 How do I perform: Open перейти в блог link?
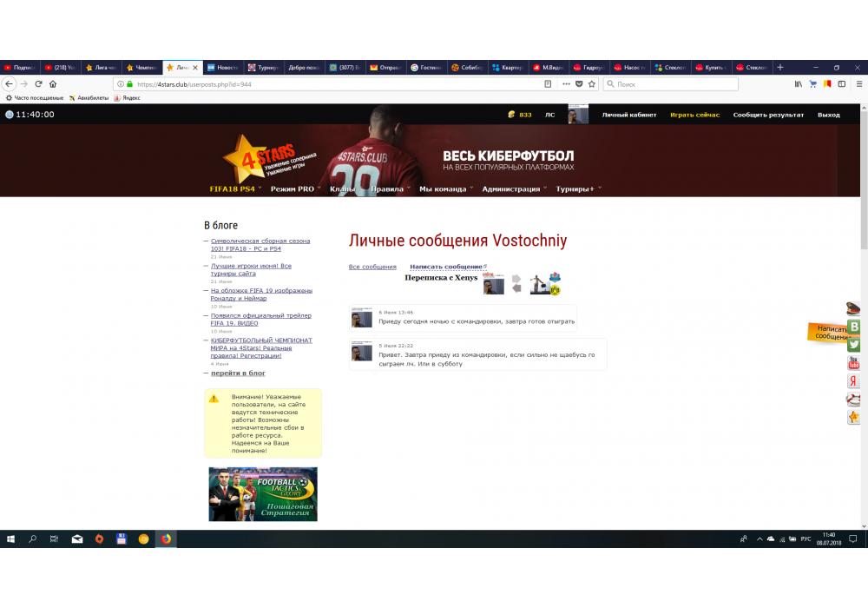(x=238, y=373)
